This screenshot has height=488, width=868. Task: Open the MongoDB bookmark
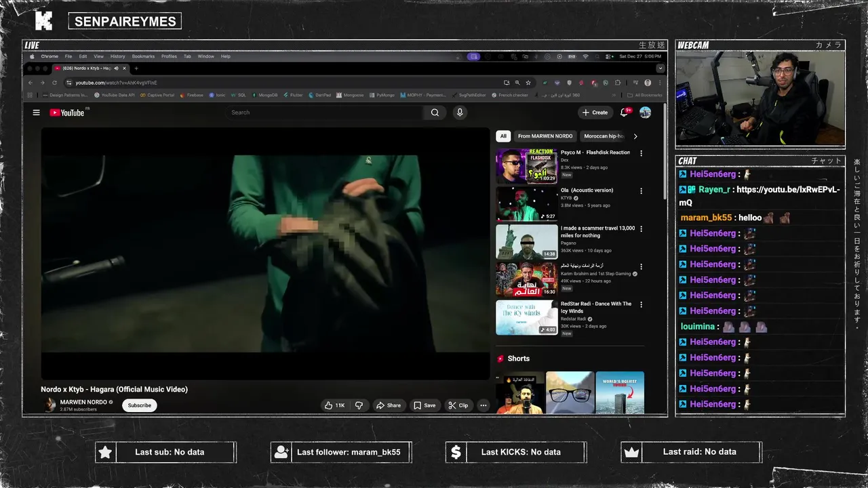point(265,95)
